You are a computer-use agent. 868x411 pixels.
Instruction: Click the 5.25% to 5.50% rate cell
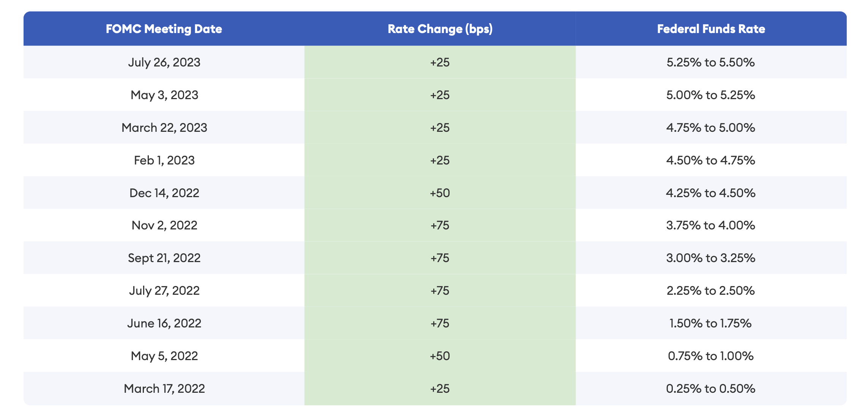pos(710,62)
